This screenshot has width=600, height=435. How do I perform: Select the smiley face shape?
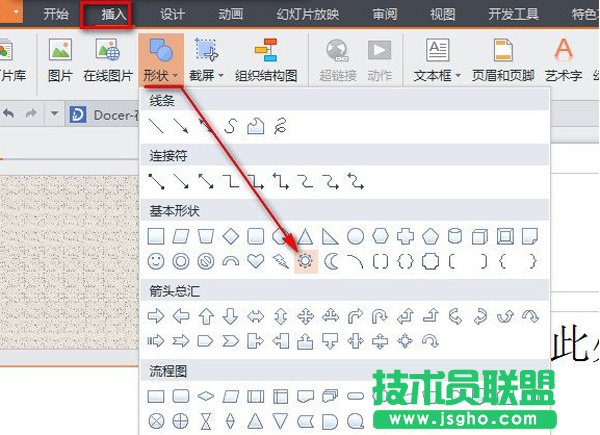tap(156, 262)
